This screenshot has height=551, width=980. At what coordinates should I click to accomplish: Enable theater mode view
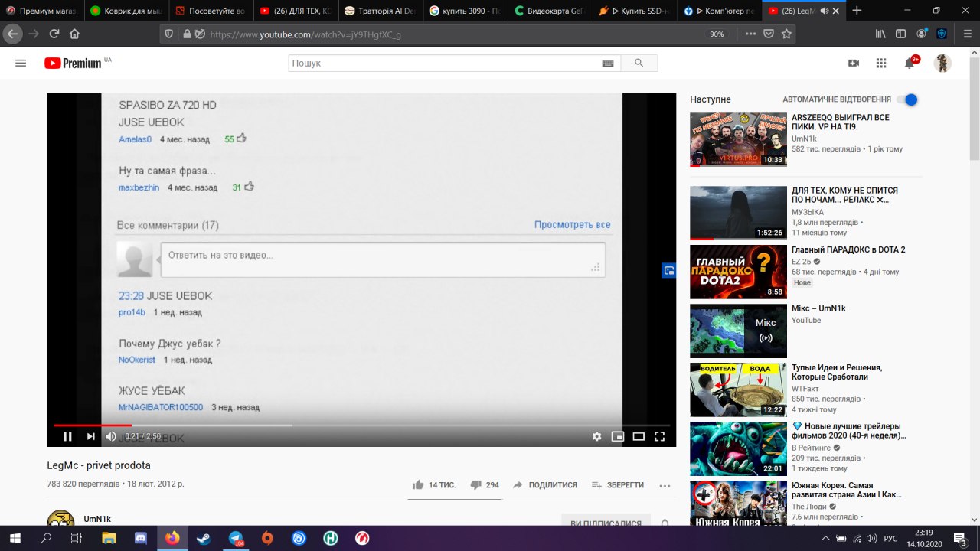639,436
